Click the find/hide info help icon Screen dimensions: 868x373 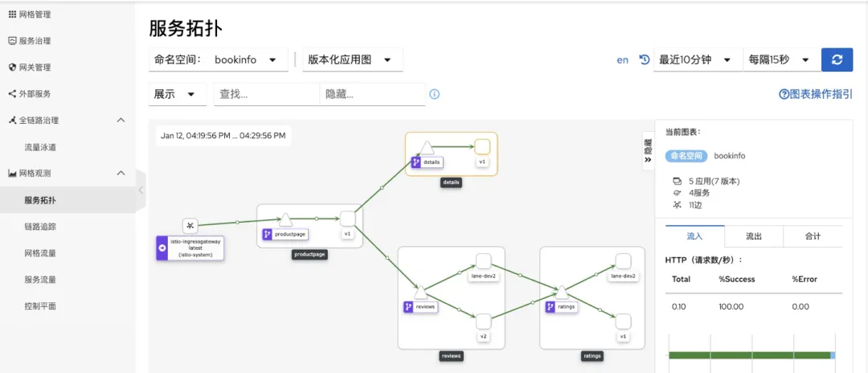(x=435, y=94)
